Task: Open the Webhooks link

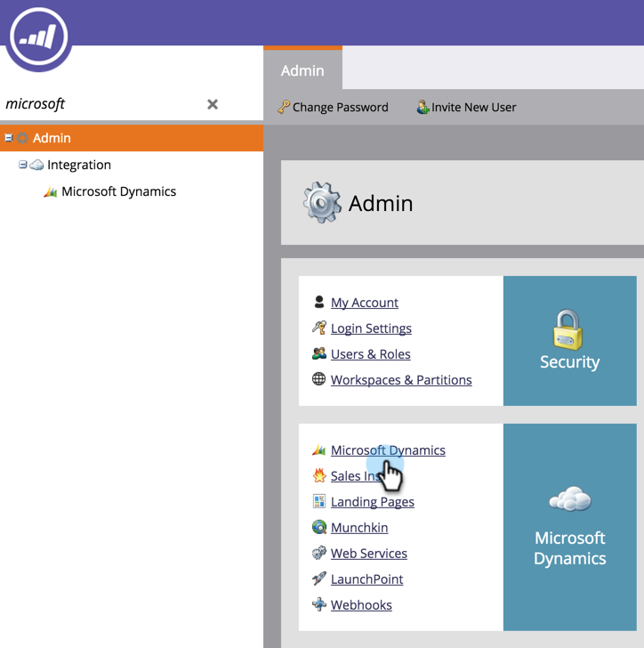Action: coord(361,605)
